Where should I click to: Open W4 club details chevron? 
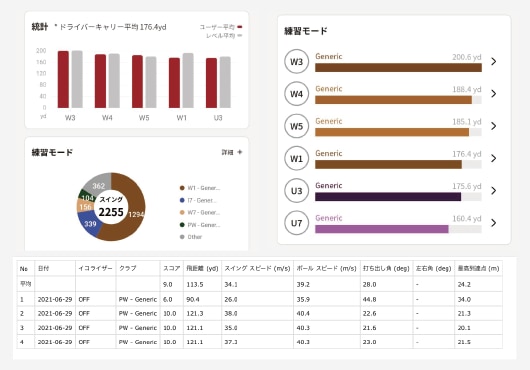pos(493,94)
